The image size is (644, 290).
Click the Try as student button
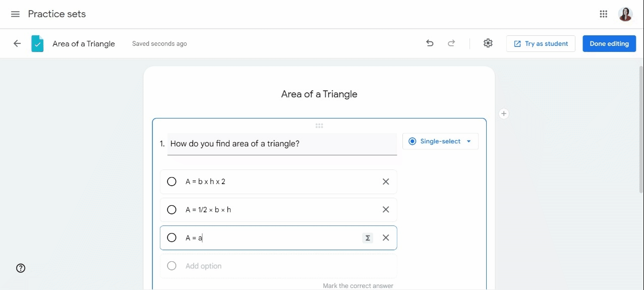pyautogui.click(x=541, y=43)
